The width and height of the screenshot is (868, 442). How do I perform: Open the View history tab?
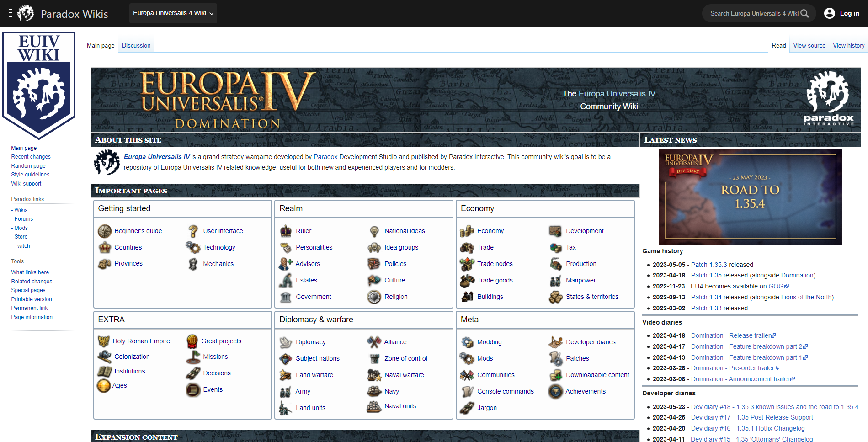848,45
